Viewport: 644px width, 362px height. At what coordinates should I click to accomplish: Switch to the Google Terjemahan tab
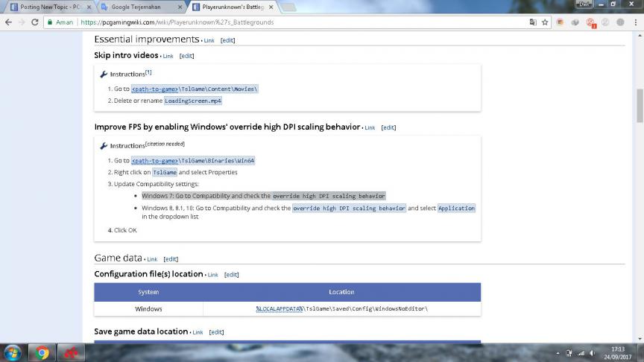pos(138,7)
